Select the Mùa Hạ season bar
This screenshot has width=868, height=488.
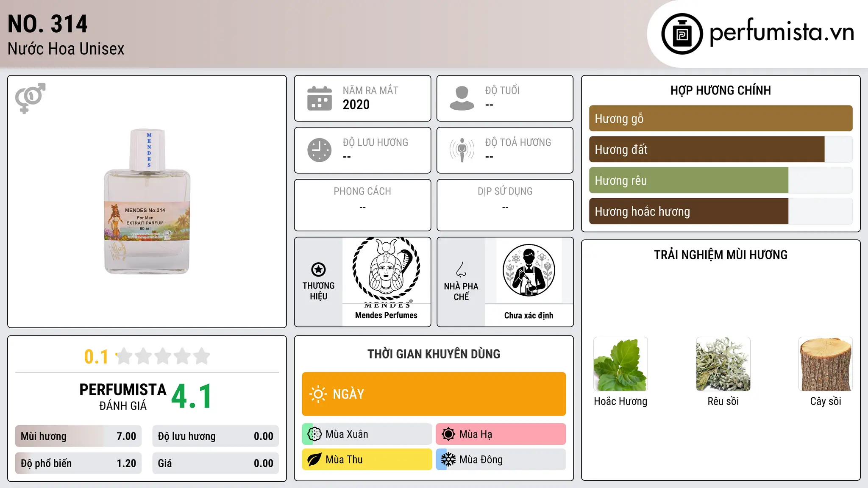501,434
